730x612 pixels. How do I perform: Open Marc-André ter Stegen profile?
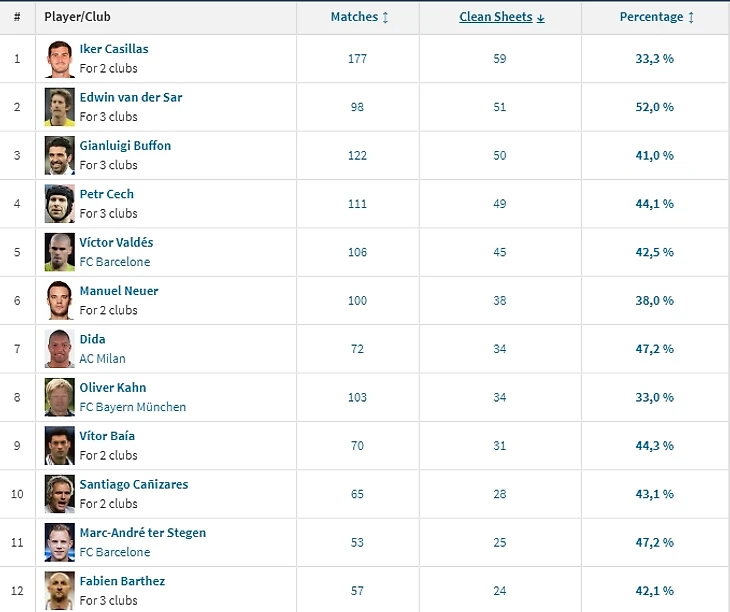click(x=142, y=533)
